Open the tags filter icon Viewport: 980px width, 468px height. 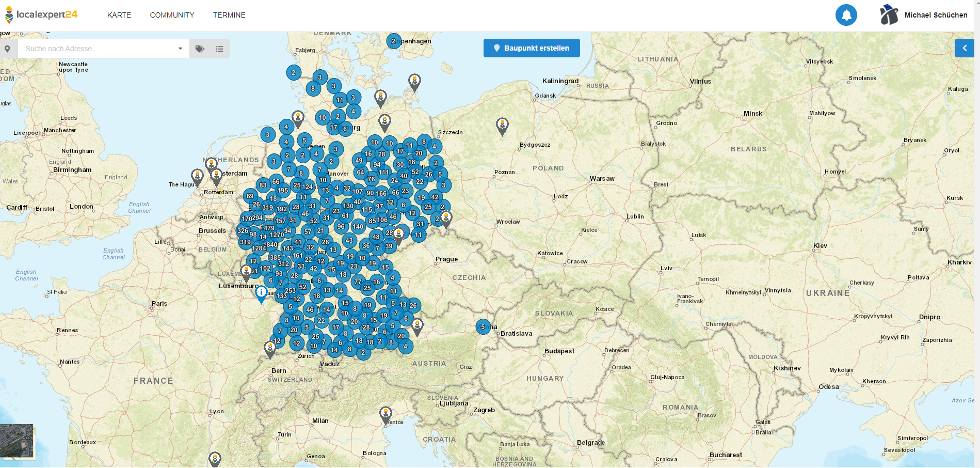[200, 49]
